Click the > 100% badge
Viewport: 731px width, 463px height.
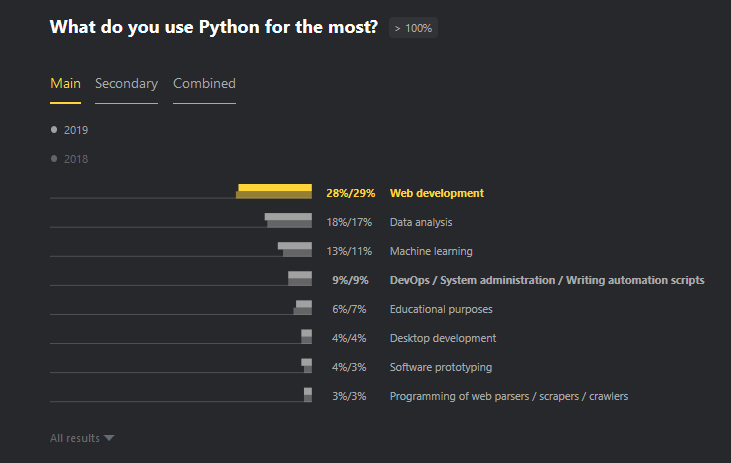click(413, 28)
